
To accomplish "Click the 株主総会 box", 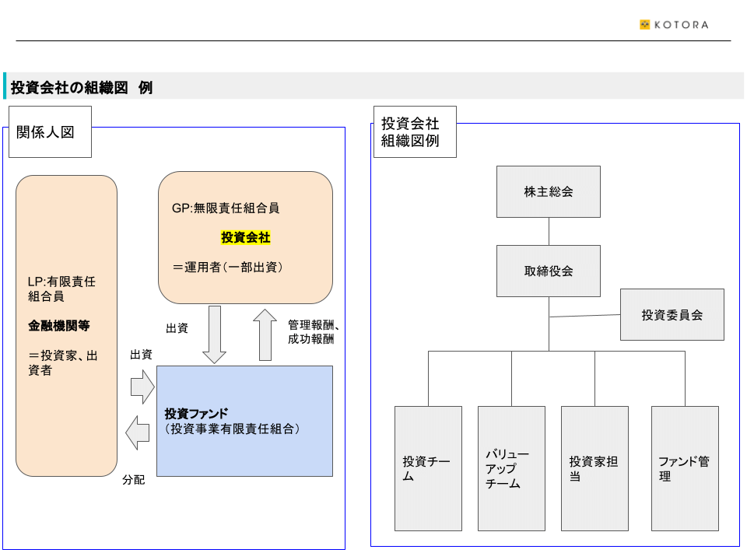I will 549,192.
